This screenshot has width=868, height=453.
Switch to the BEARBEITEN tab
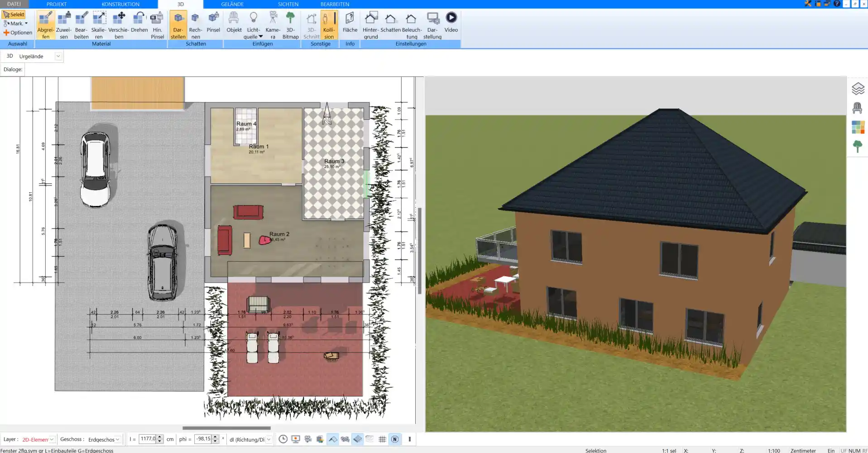[x=335, y=4]
